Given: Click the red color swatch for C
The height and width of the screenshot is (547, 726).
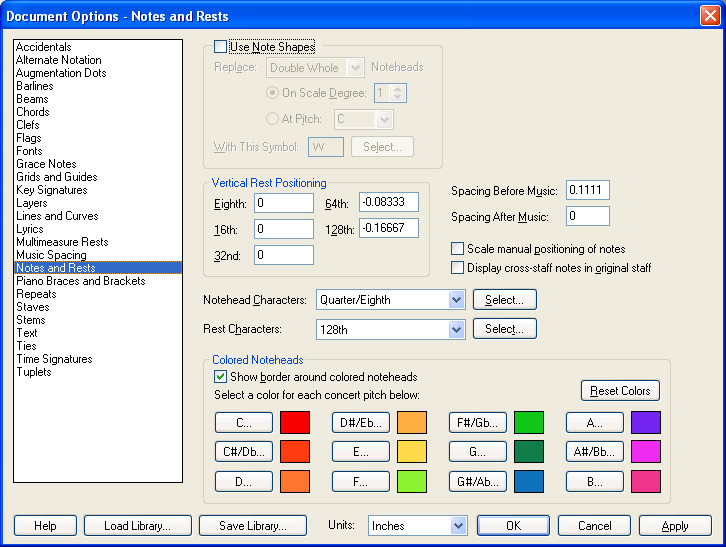Looking at the screenshot, I should 295,422.
